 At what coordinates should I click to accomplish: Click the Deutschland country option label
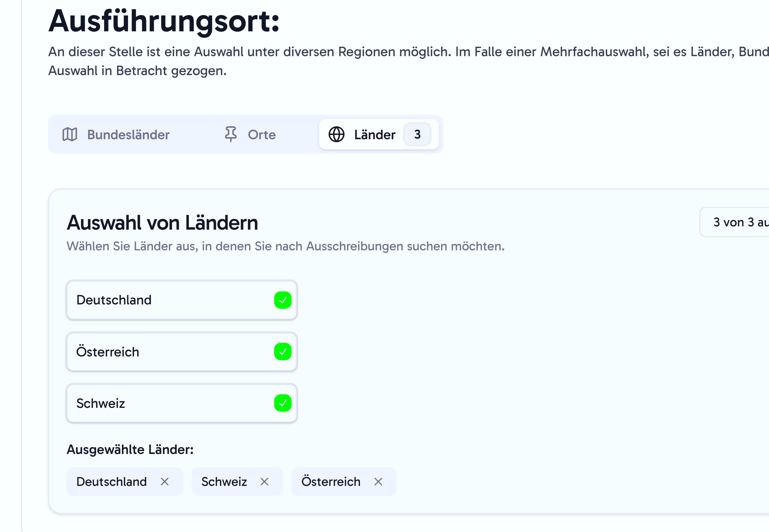coord(114,300)
